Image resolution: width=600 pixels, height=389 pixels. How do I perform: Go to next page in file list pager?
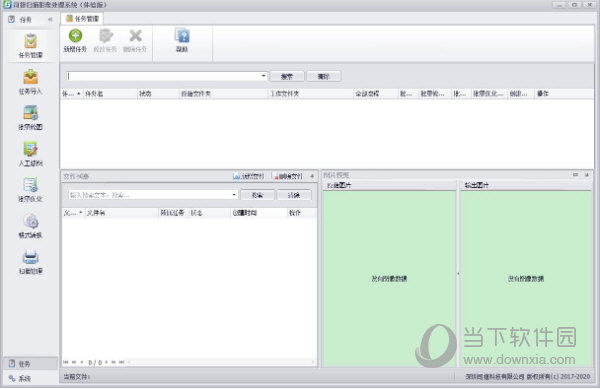point(106,362)
